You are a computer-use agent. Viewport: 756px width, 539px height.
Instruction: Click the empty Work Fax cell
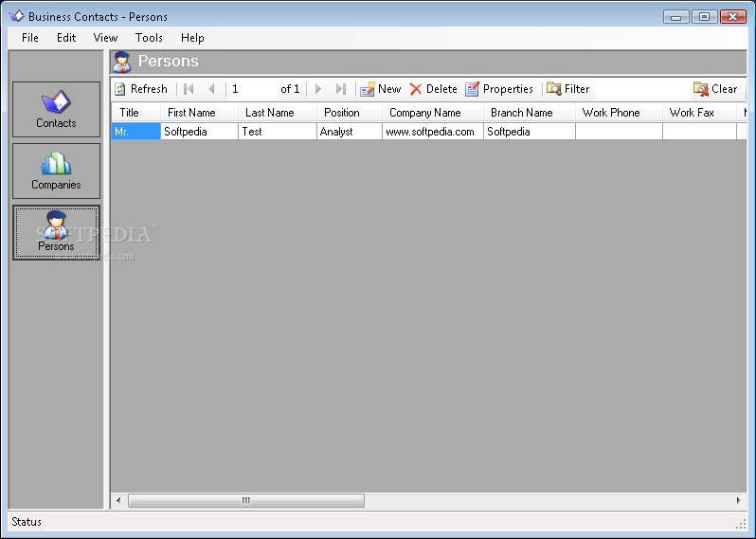(x=699, y=132)
